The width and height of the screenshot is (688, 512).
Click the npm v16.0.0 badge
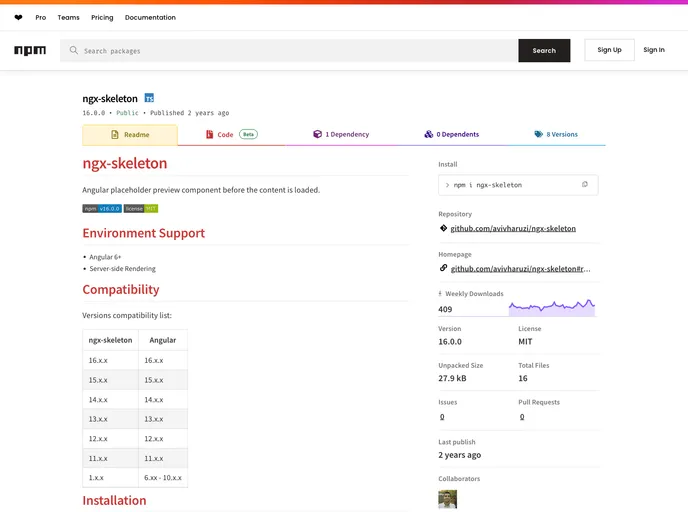[102, 208]
